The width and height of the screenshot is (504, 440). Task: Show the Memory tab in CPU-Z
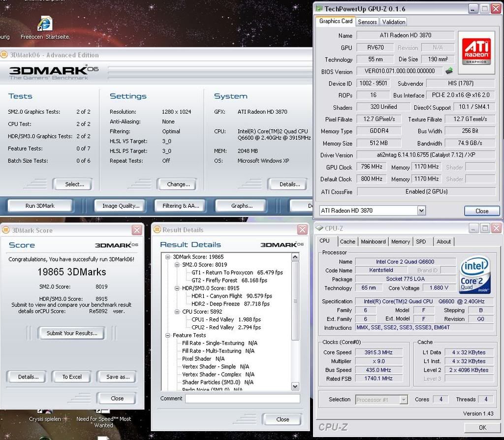point(400,241)
